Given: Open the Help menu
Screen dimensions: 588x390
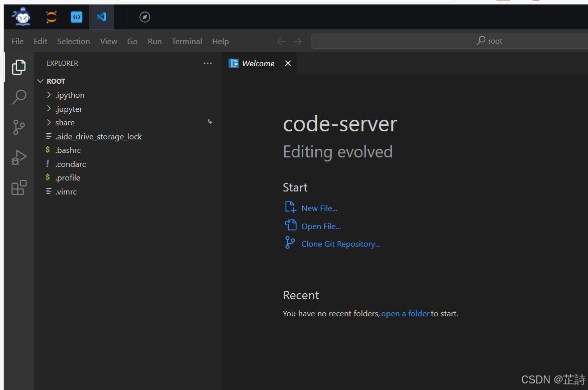Looking at the screenshot, I should (x=221, y=41).
